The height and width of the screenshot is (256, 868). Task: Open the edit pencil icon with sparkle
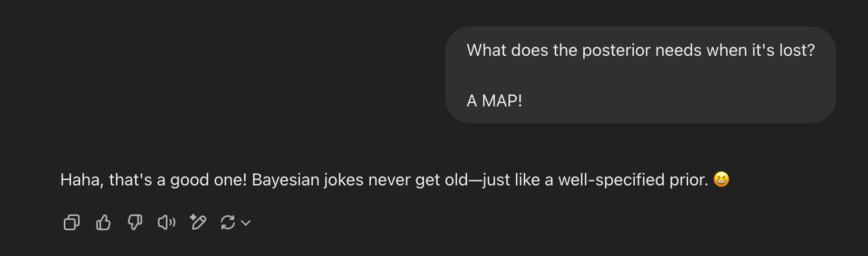198,223
